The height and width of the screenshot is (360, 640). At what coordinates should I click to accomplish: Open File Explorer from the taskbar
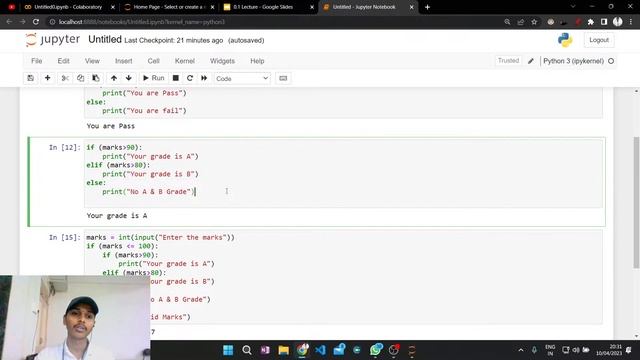click(283, 350)
